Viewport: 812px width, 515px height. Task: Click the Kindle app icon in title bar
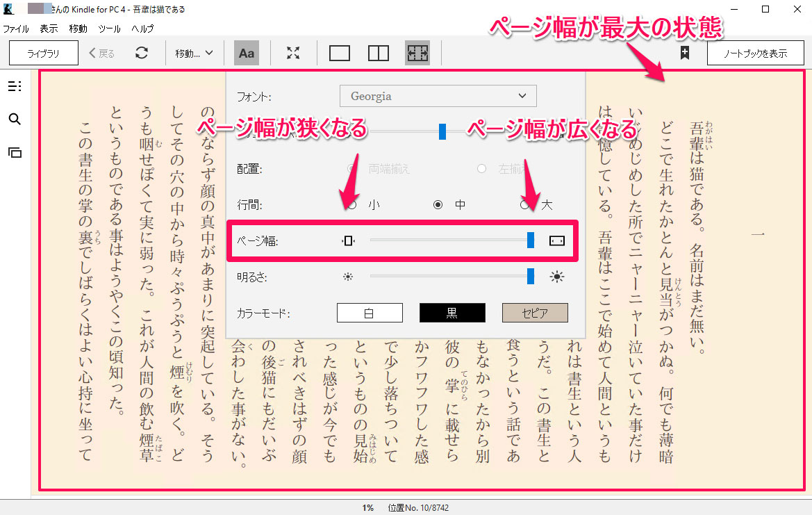(x=8, y=9)
